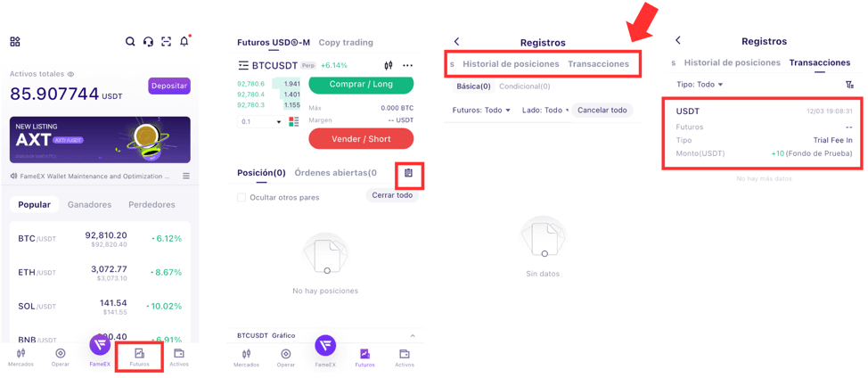Tap the customer support headset icon
The image size is (868, 378).
[x=148, y=42]
